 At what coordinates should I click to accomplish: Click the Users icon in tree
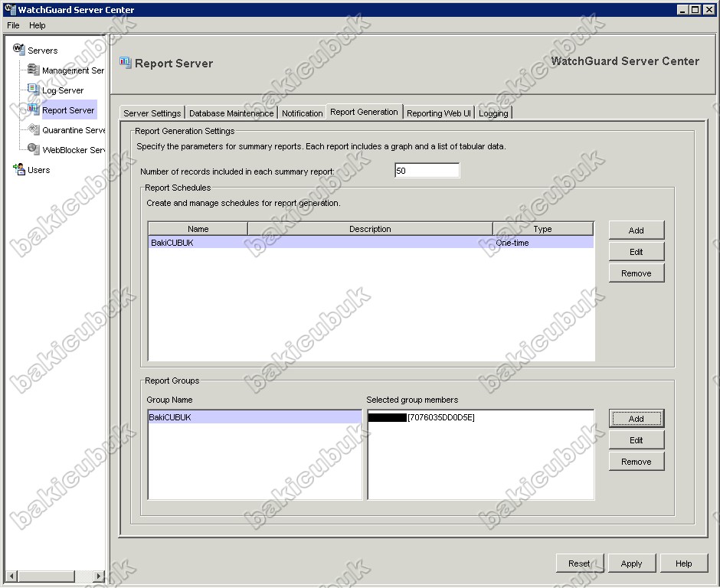[x=19, y=169]
